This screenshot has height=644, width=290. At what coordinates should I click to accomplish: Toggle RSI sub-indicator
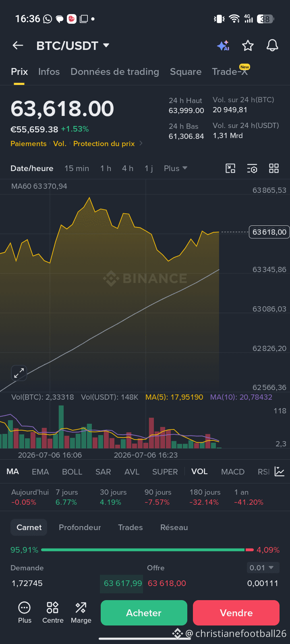tap(264, 472)
